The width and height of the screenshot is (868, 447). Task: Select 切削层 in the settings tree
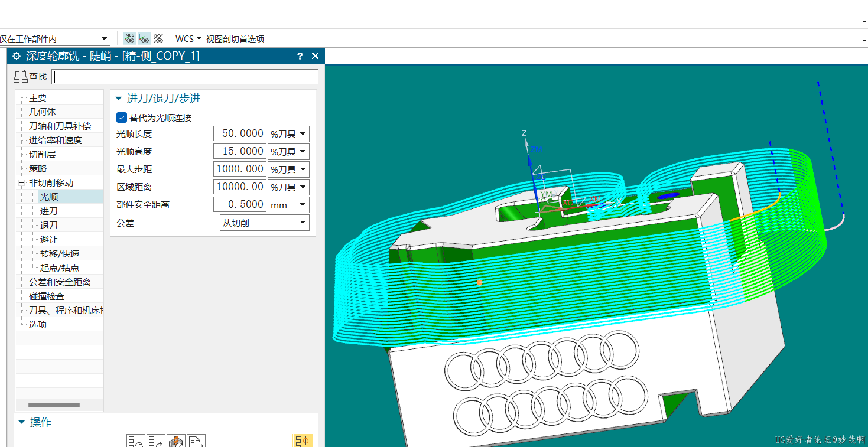click(43, 155)
